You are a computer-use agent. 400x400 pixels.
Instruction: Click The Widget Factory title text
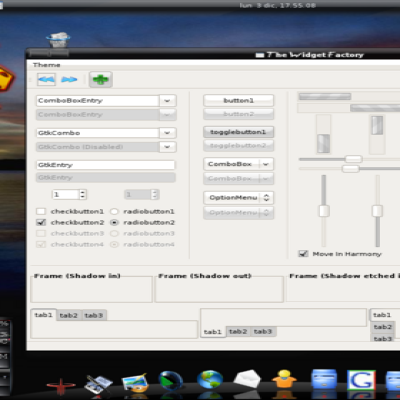tap(315, 55)
